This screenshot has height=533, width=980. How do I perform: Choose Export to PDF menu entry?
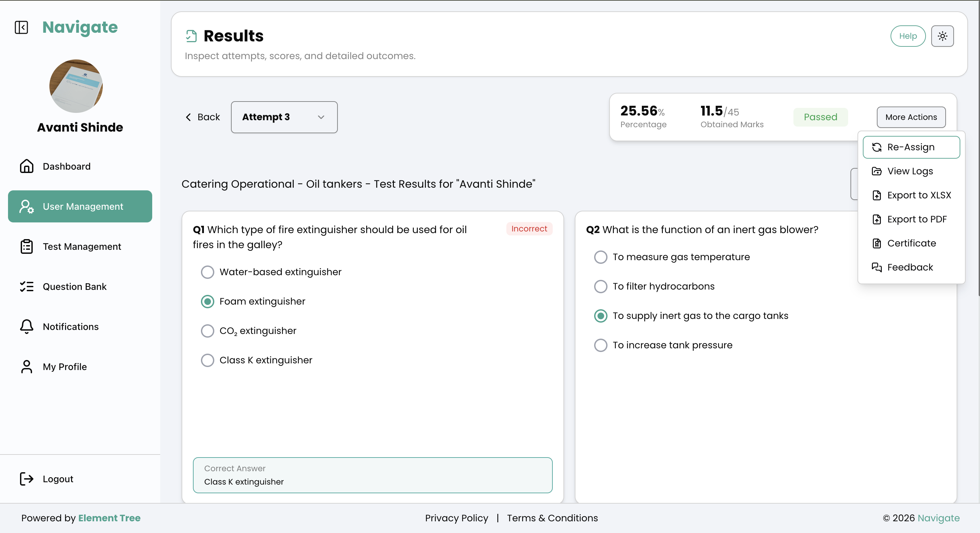tap(911, 219)
